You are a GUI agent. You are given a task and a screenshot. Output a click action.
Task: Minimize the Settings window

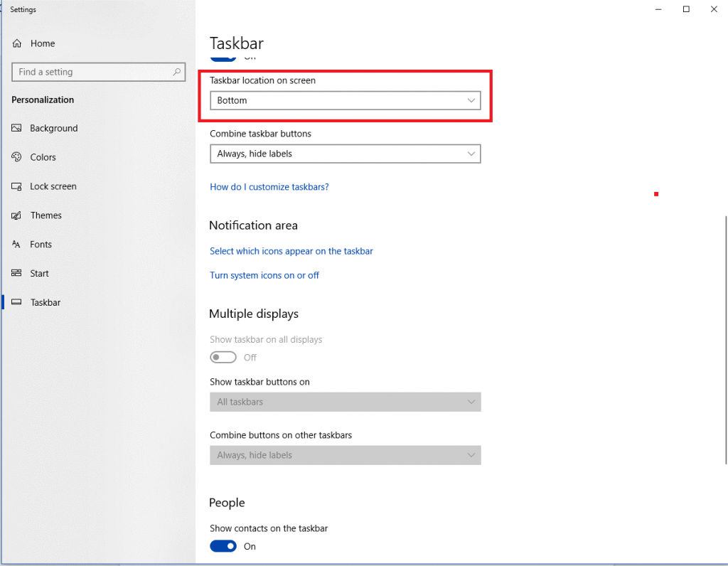[x=658, y=9]
